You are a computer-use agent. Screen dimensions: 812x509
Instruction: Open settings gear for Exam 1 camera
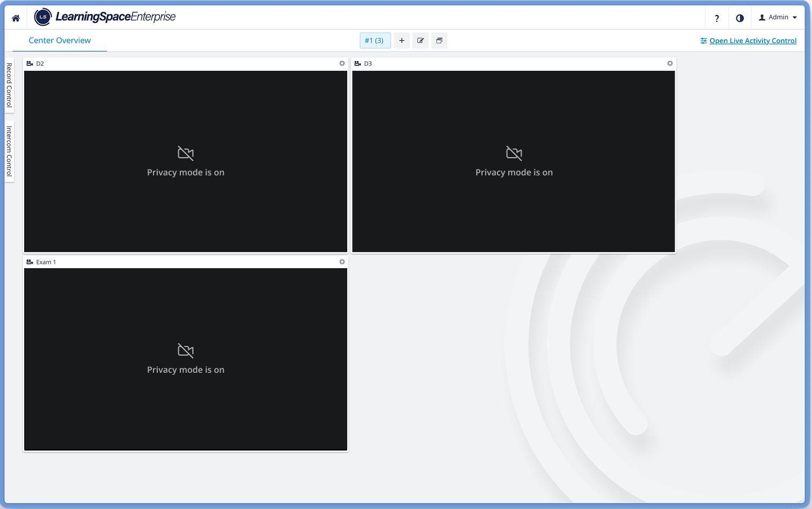coord(342,262)
